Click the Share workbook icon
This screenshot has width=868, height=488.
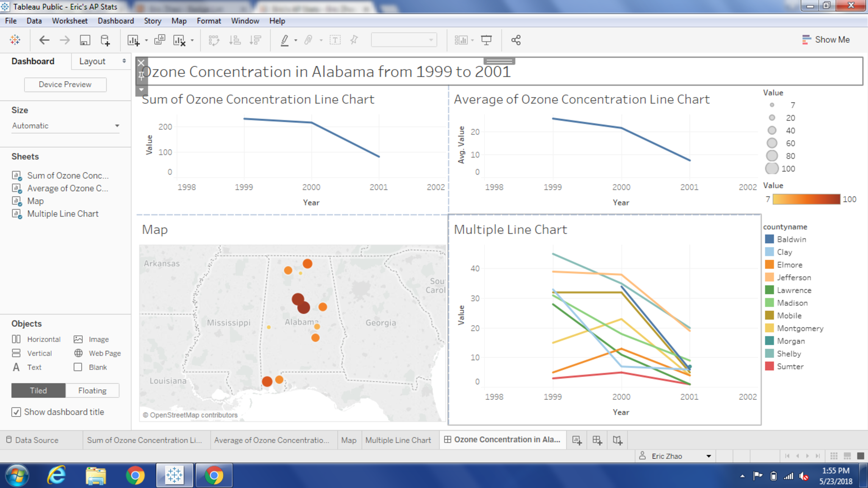(x=516, y=40)
